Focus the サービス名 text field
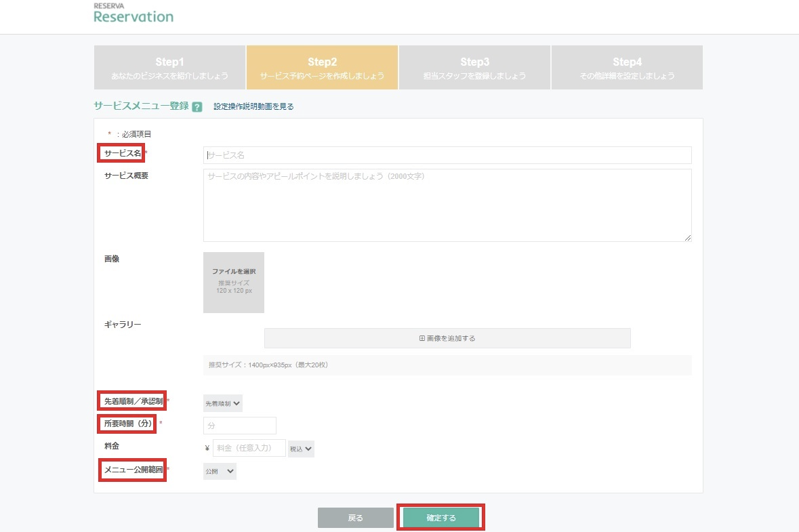 (x=447, y=155)
